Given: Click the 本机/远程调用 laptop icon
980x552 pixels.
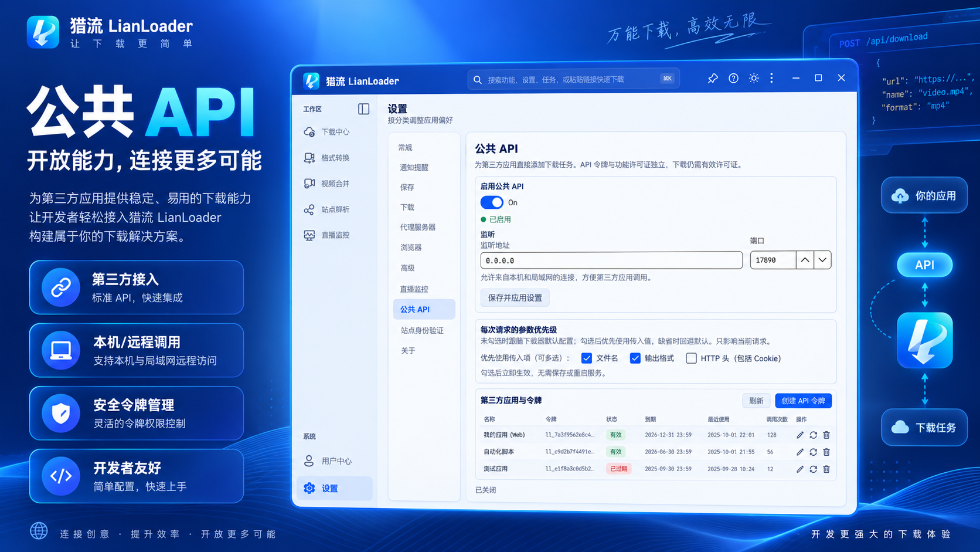Looking at the screenshot, I should 61,350.
